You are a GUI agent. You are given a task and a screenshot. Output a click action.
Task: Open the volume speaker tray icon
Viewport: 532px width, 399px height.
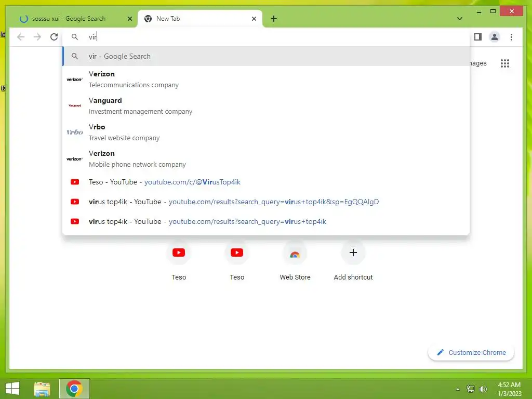point(483,389)
